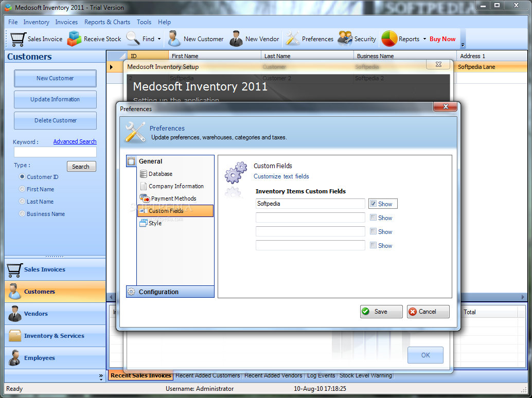Open the Advanced Search link
The width and height of the screenshot is (532, 398).
coord(75,141)
